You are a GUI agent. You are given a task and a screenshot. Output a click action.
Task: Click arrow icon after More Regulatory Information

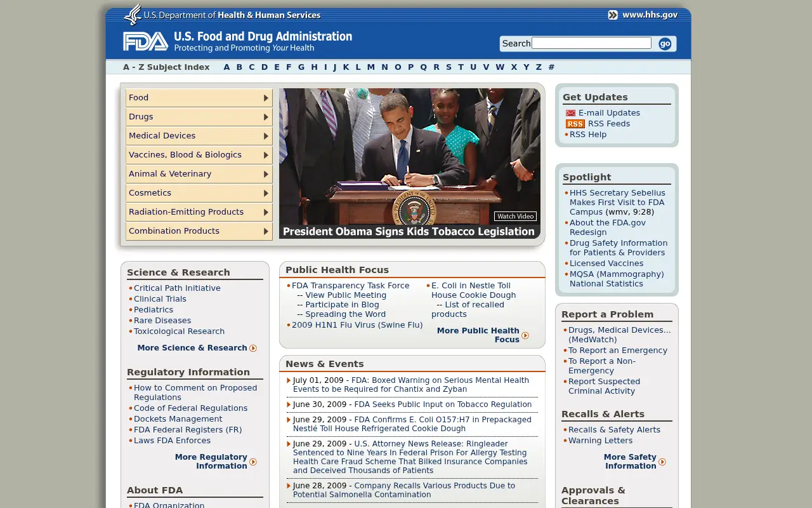tap(253, 462)
